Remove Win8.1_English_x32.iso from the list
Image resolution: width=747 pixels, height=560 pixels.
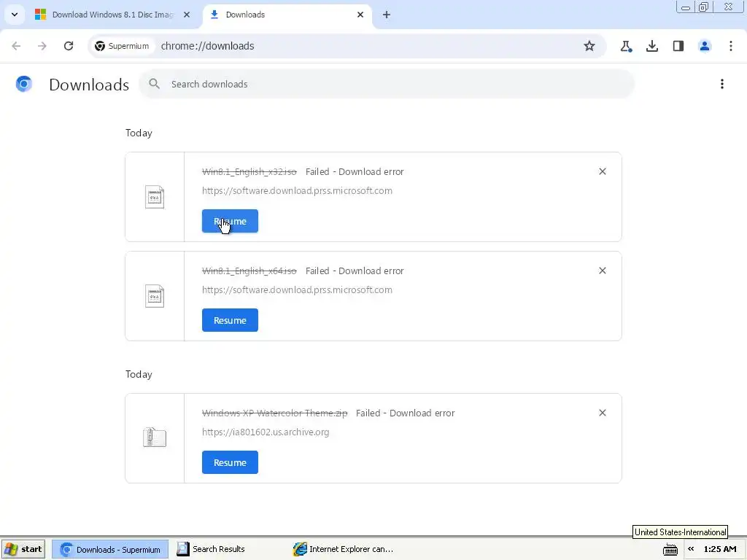click(x=603, y=171)
